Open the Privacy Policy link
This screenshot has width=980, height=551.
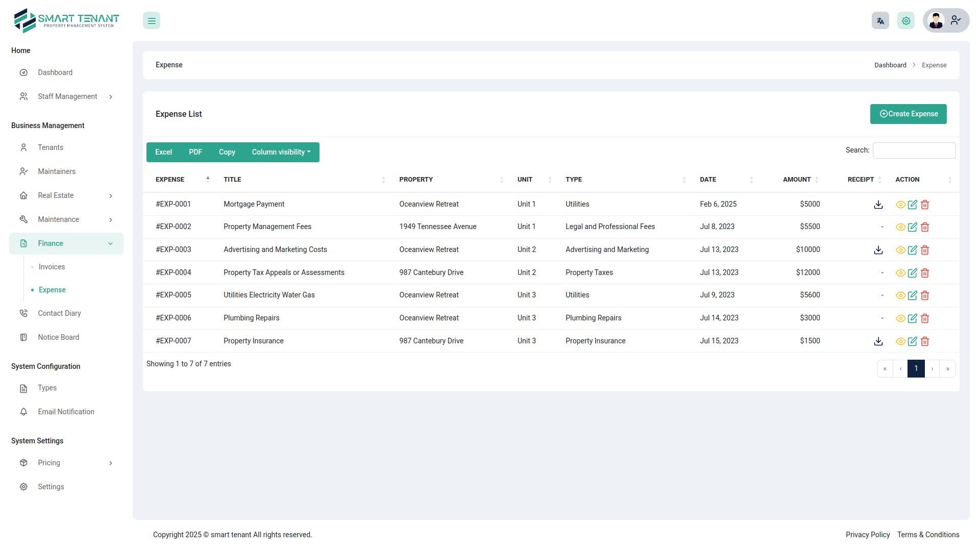(868, 535)
